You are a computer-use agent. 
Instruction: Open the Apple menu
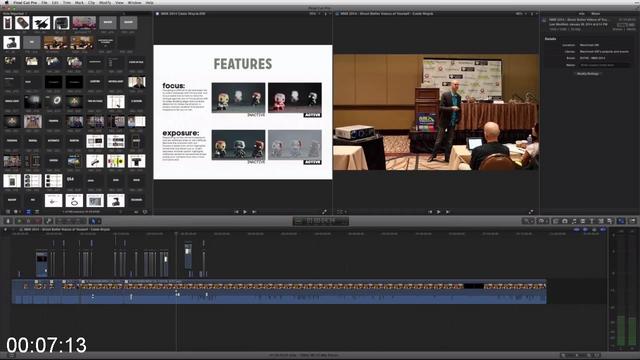pyautogui.click(x=6, y=2)
